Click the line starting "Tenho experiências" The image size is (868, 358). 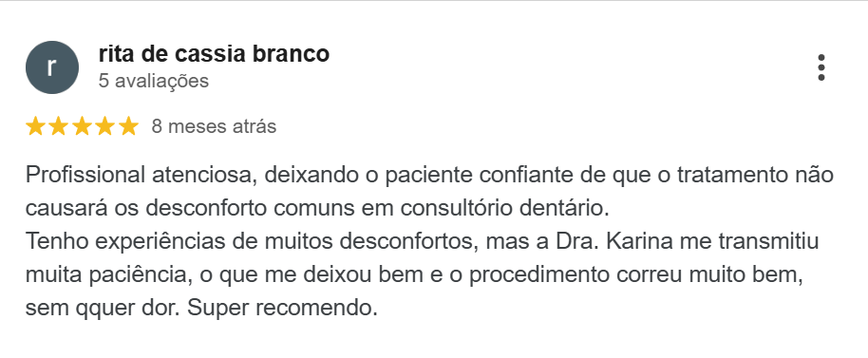point(422,242)
